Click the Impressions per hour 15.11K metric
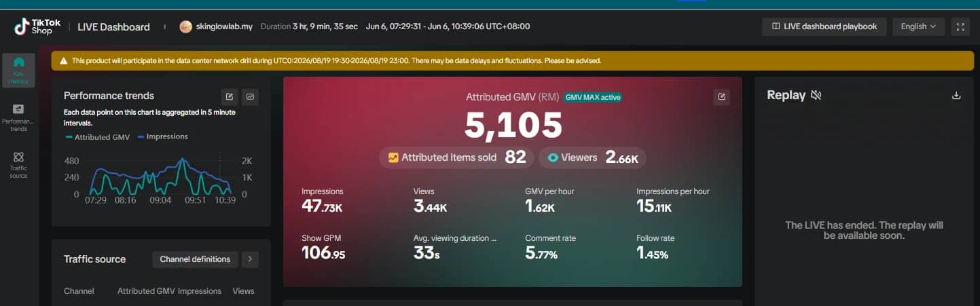Screen dimensions: 980x306 (673, 200)
